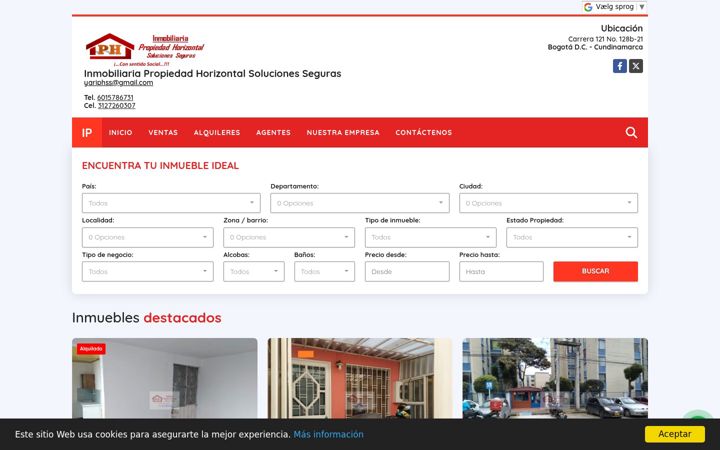Open the Facebook social icon

(x=619, y=66)
